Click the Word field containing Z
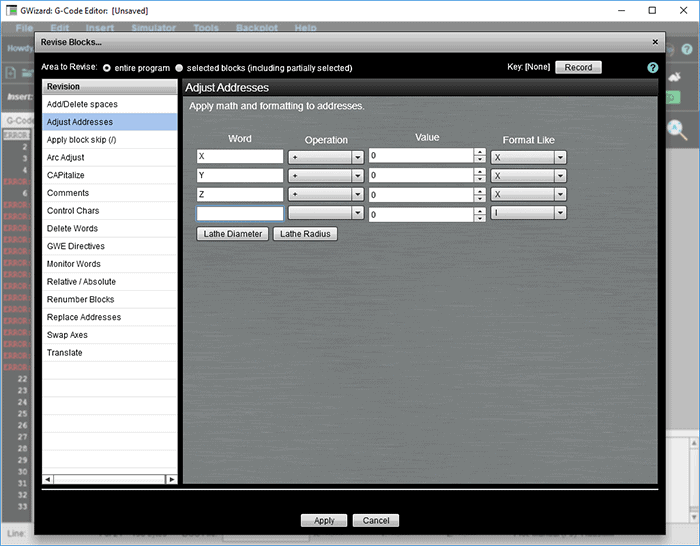This screenshot has height=546, width=700. tap(240, 194)
